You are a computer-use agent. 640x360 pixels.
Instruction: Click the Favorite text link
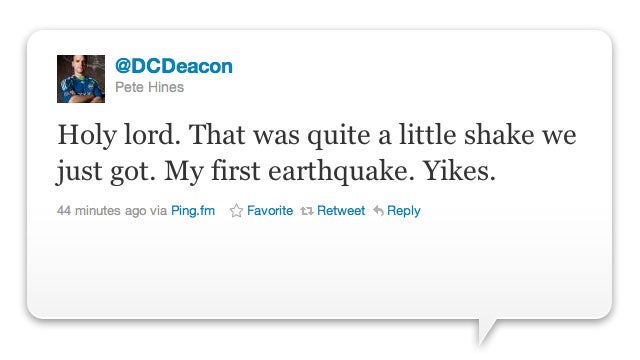point(270,211)
